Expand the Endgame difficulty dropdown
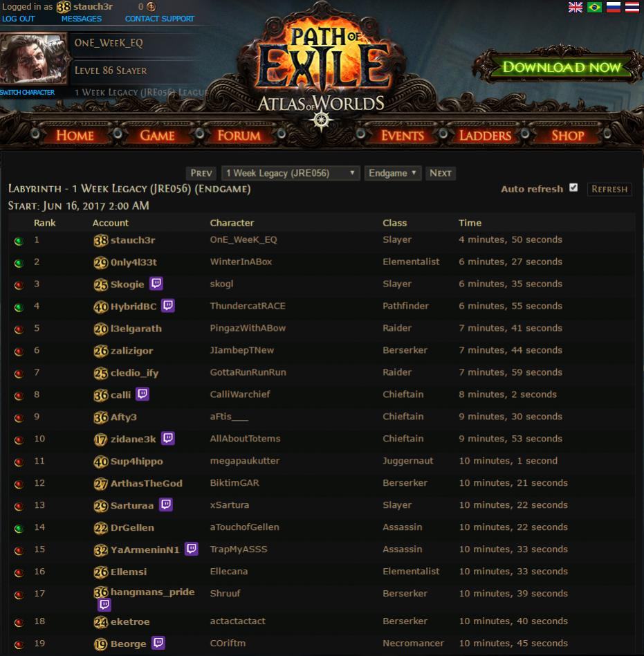Image resolution: width=644 pixels, height=656 pixels. point(392,173)
